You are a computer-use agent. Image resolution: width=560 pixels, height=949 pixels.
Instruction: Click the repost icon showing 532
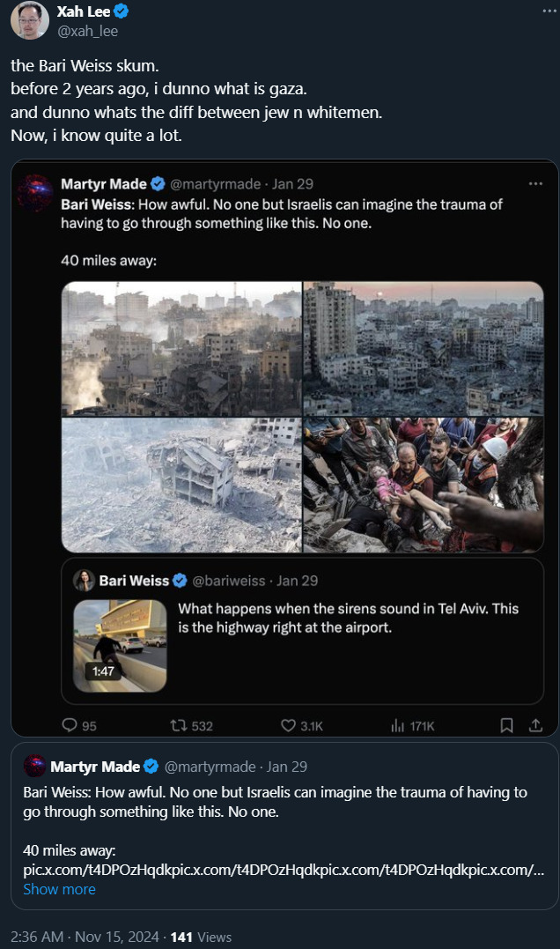click(179, 726)
